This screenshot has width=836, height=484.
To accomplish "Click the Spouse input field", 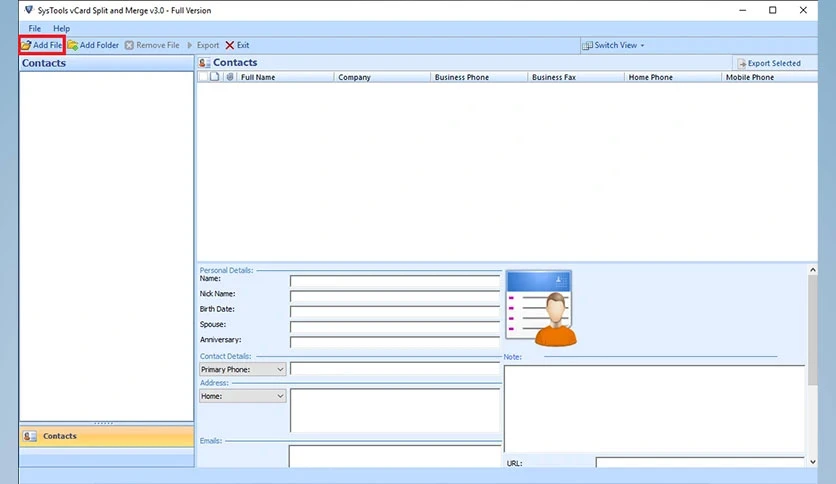I will pos(395,327).
